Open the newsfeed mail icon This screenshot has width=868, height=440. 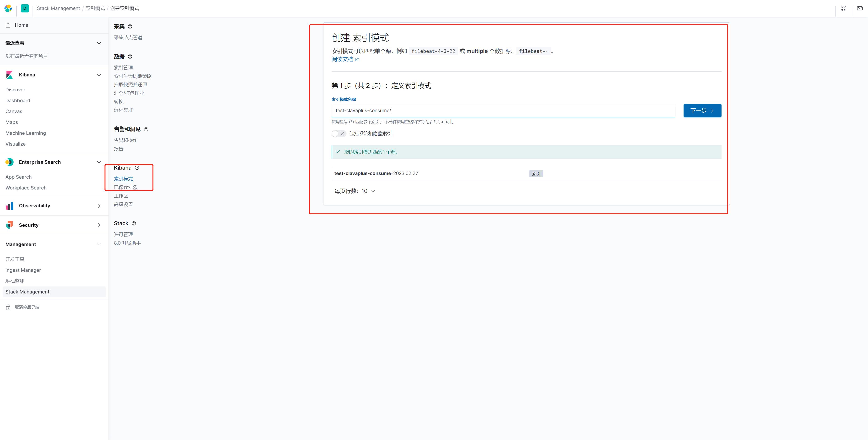[x=860, y=8]
